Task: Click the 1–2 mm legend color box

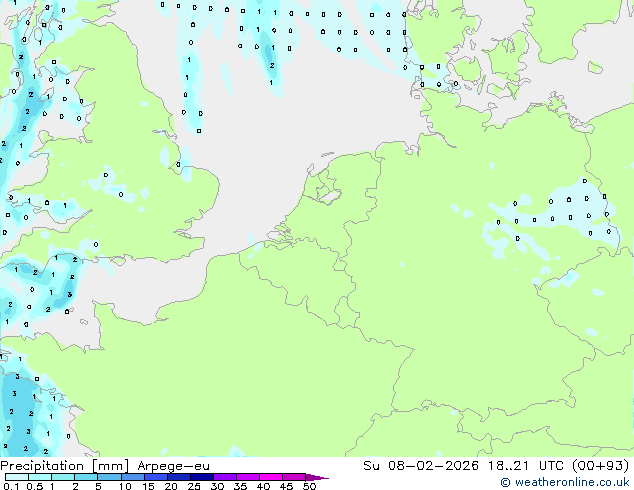Action: click(x=63, y=477)
